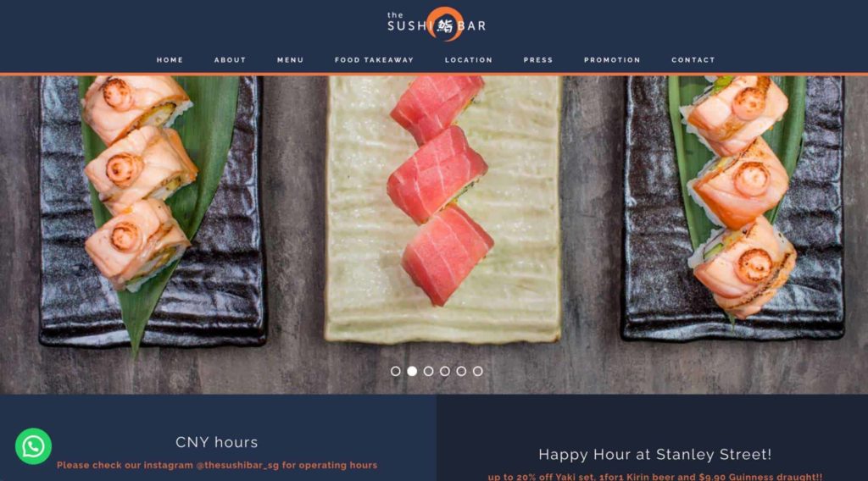Click the instagram operating hours notice
The width and height of the screenshot is (868, 481).
point(217,465)
